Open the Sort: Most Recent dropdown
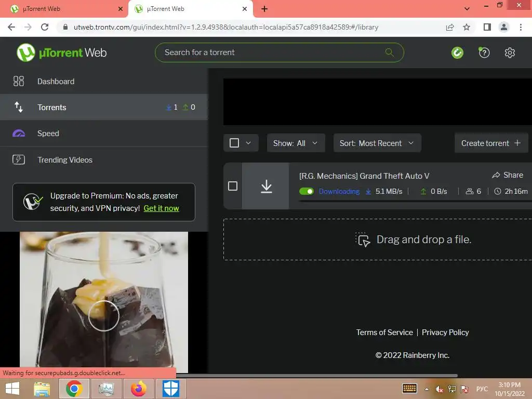This screenshot has height=399, width=532. [377, 143]
